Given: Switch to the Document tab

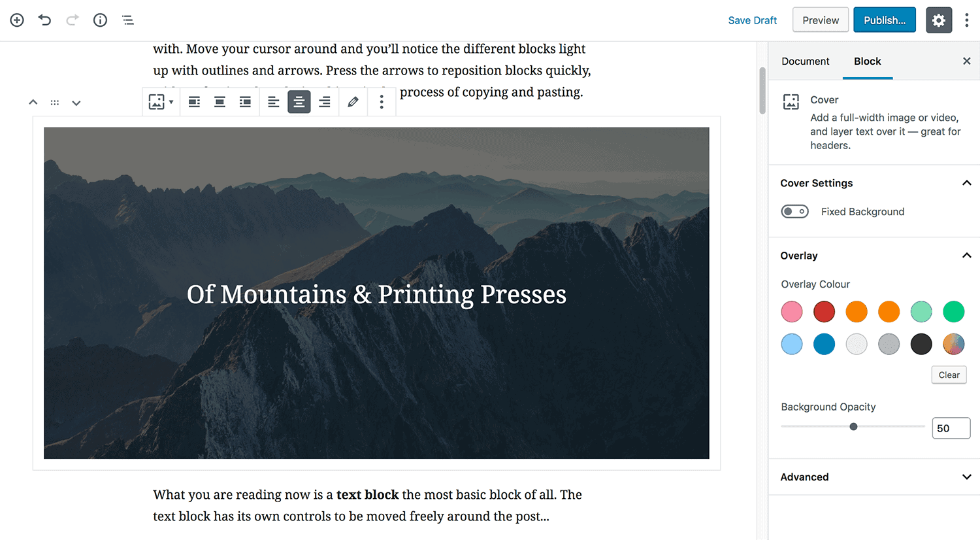Looking at the screenshot, I should [x=805, y=61].
